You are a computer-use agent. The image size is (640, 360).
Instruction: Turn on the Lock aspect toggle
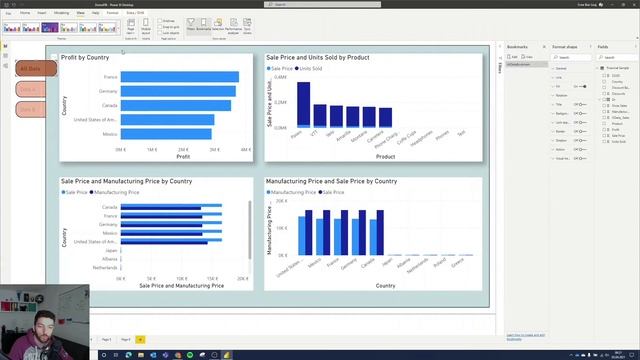(x=582, y=122)
